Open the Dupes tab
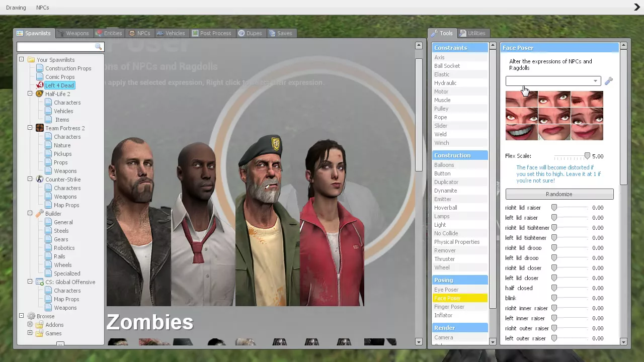Screen dimensions: 644x362 click(250, 33)
